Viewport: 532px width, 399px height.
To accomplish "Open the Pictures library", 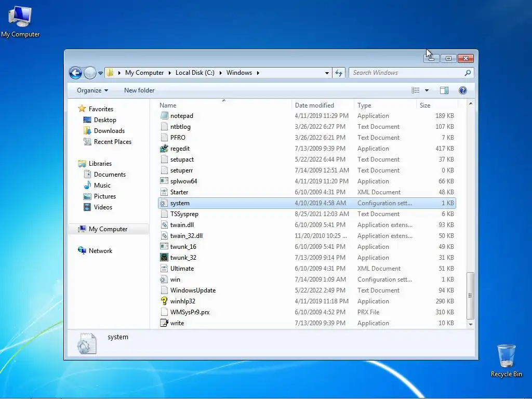I will [x=105, y=196].
